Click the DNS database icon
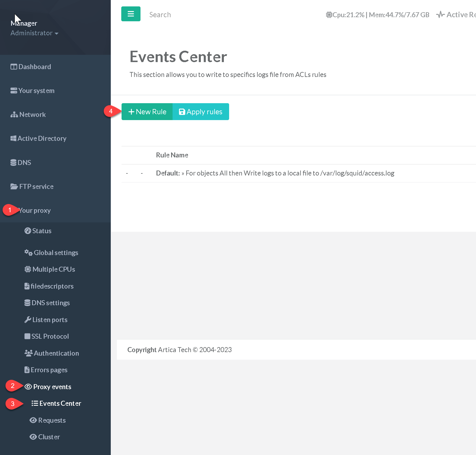 tap(13, 162)
